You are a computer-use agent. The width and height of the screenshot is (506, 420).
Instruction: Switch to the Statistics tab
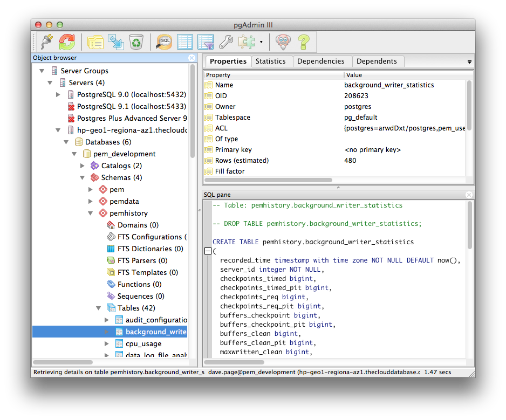coord(270,61)
